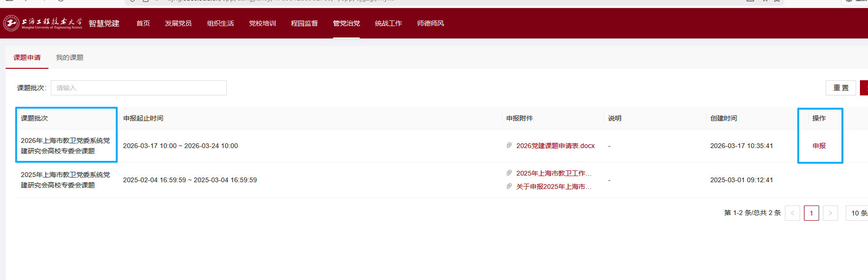Open the 首页 menu

143,23
